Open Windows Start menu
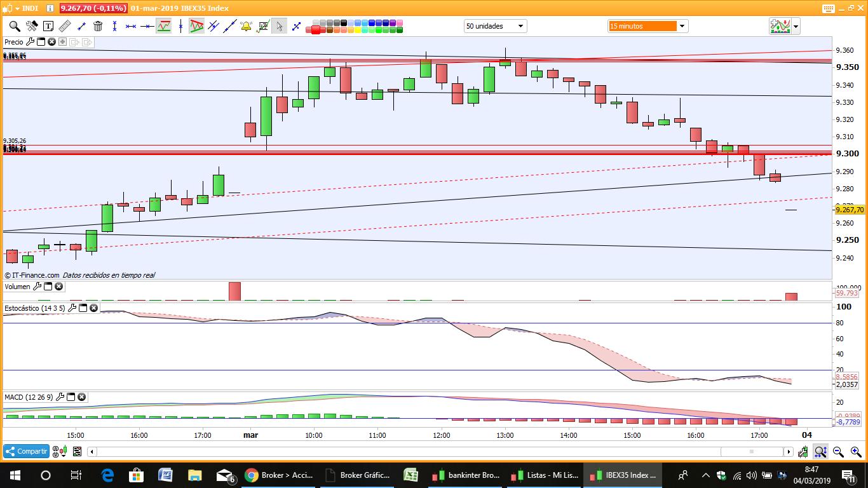The image size is (868, 488). coord(15,475)
